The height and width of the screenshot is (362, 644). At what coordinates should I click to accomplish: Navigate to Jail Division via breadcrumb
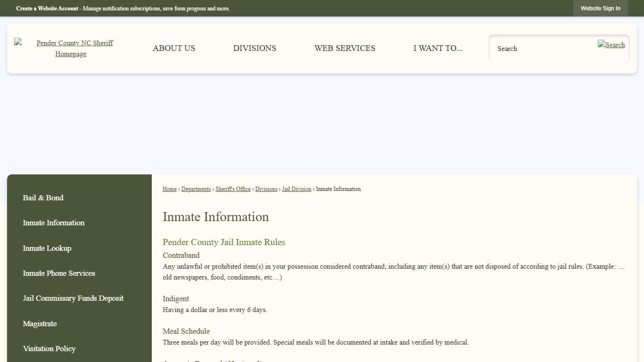(x=297, y=189)
